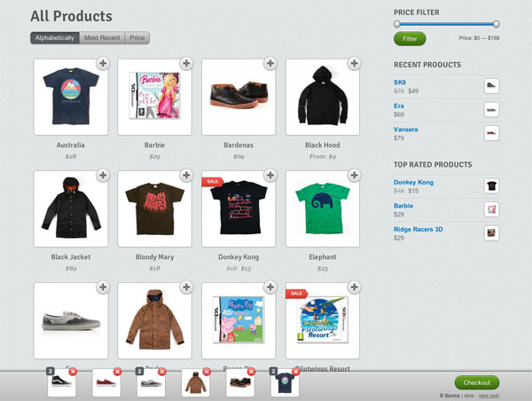Add the Bardenas shoes using the plus icon
Screen dimensions: 532x401
[x=270, y=63]
